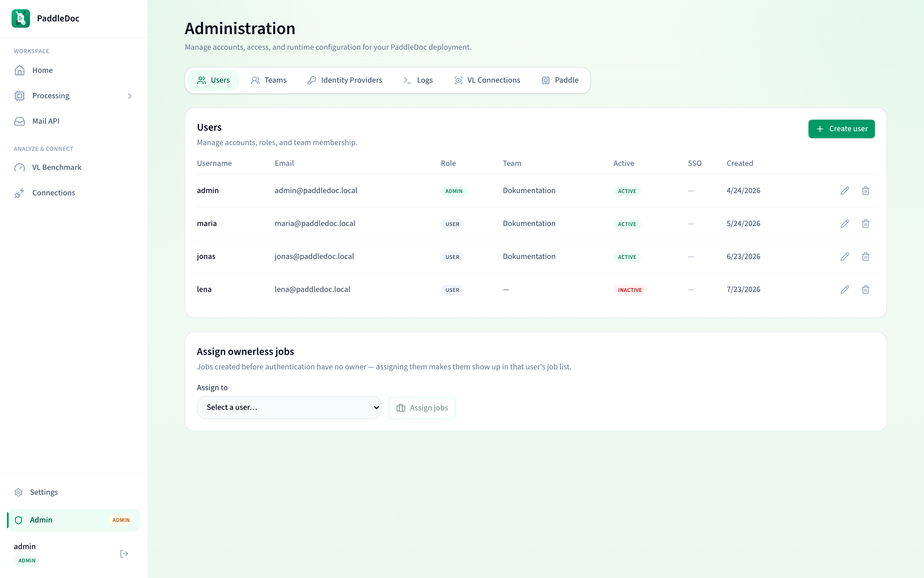
Task: Delete the lena user via trash icon
Action: click(x=866, y=290)
